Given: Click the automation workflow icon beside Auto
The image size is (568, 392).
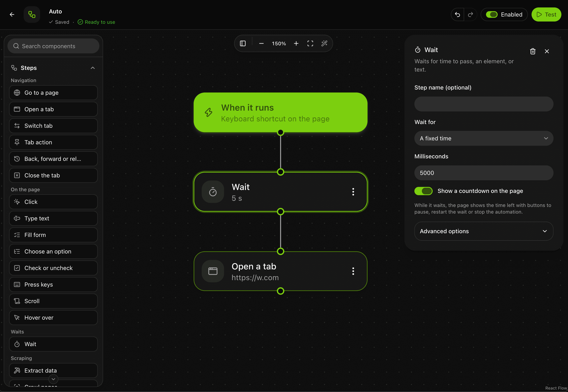Looking at the screenshot, I should [x=32, y=14].
